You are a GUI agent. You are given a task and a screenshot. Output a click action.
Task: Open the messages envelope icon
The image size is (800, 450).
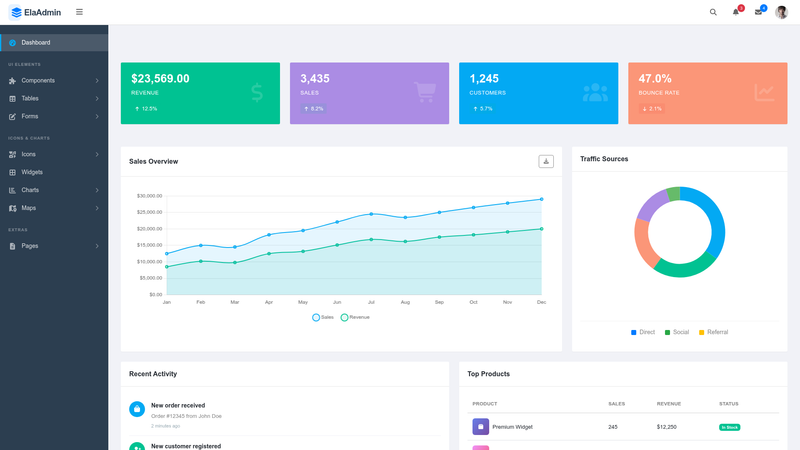[758, 12]
